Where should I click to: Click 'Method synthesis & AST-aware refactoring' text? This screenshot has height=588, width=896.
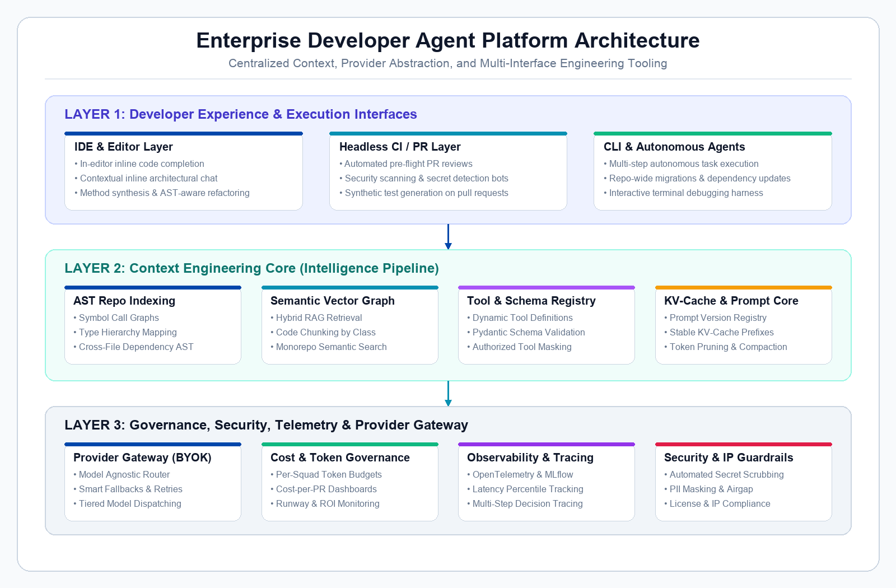(162, 193)
